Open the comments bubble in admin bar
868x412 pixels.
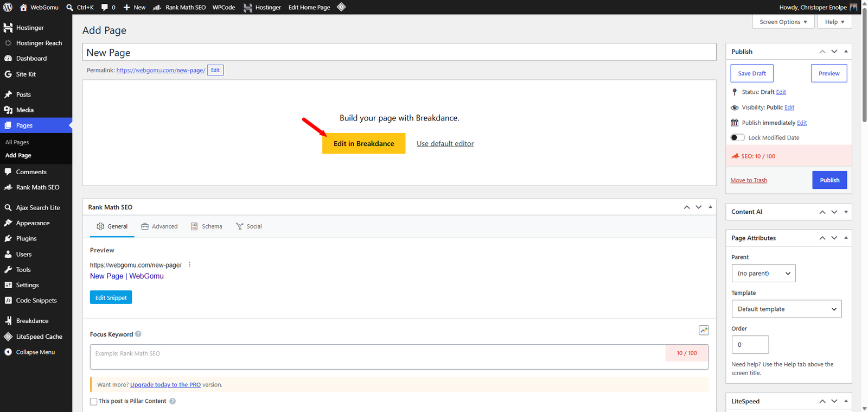point(105,8)
